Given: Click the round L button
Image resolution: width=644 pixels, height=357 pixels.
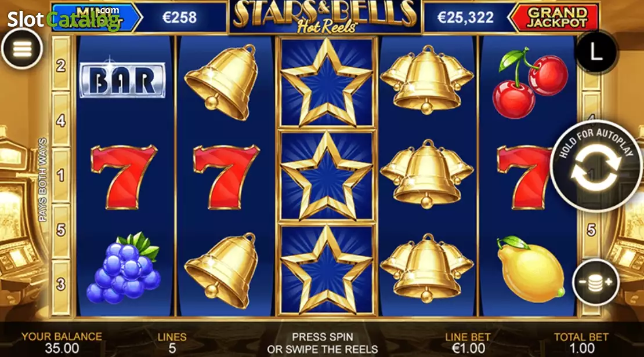Looking at the screenshot, I should coord(596,52).
